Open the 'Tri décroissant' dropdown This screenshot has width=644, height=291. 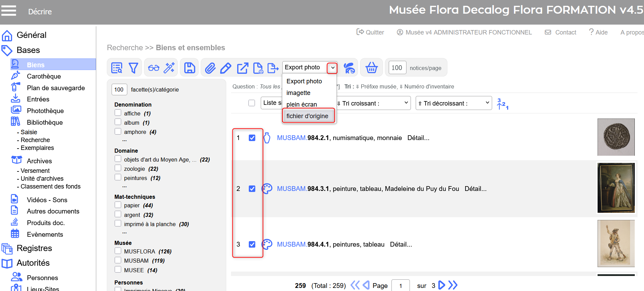(454, 103)
